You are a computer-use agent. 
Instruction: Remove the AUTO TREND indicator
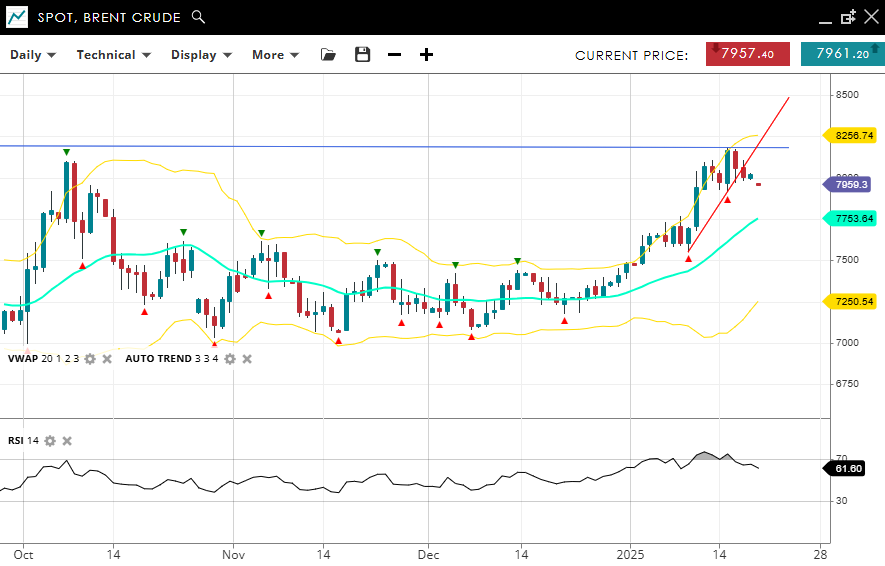(x=247, y=358)
